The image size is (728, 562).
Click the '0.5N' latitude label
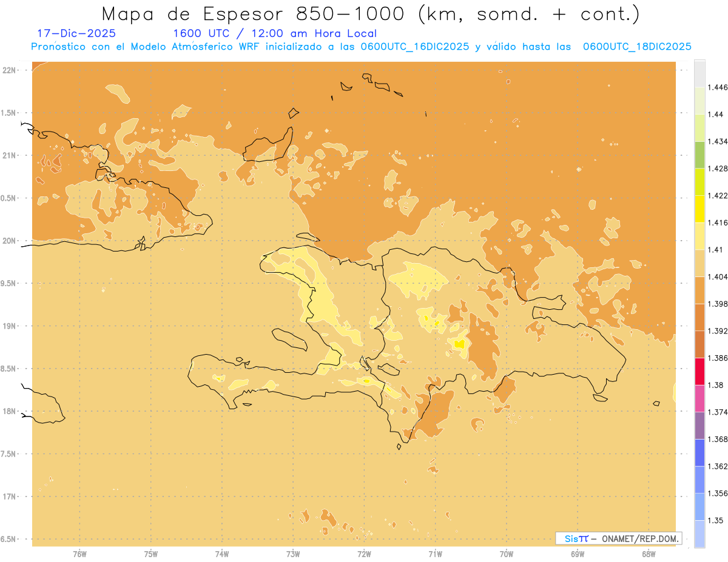(9, 198)
